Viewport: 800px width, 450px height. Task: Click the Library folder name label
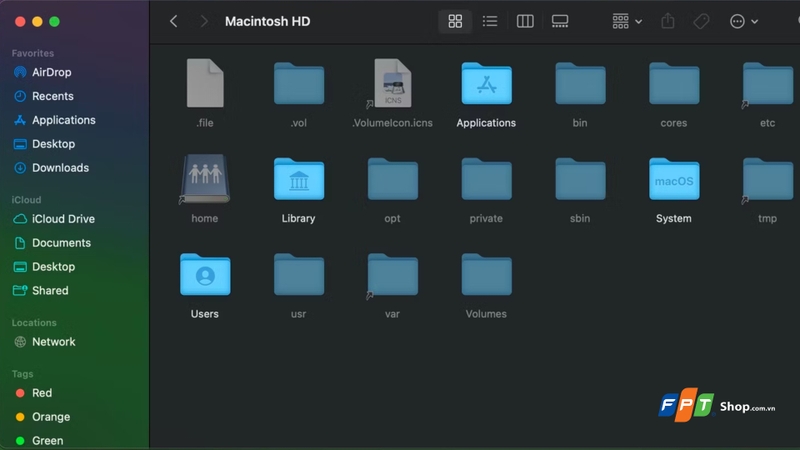(298, 218)
